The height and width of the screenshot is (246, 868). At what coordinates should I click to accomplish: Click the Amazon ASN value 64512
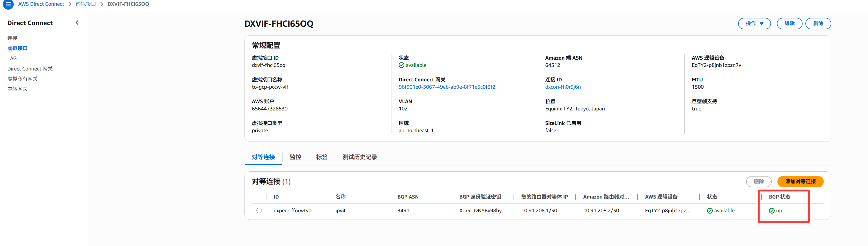click(x=553, y=65)
